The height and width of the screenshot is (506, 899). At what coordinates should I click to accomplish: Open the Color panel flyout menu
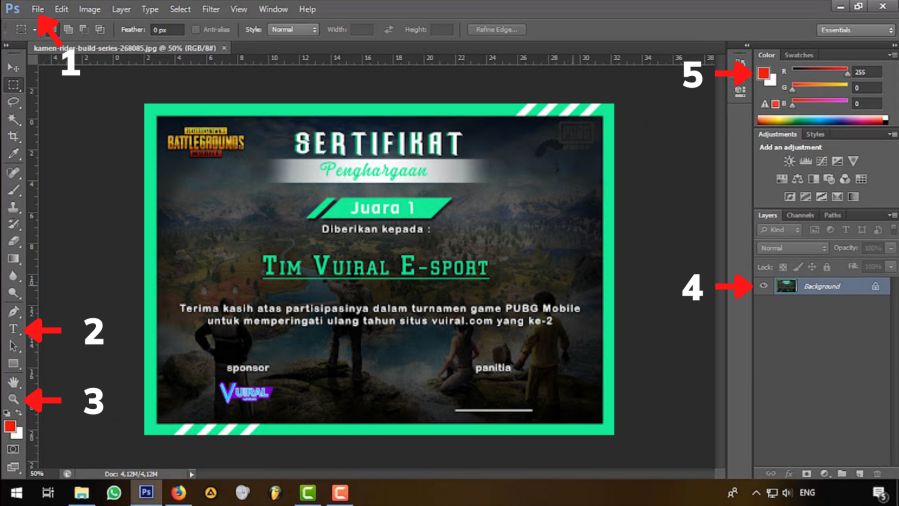coord(892,55)
